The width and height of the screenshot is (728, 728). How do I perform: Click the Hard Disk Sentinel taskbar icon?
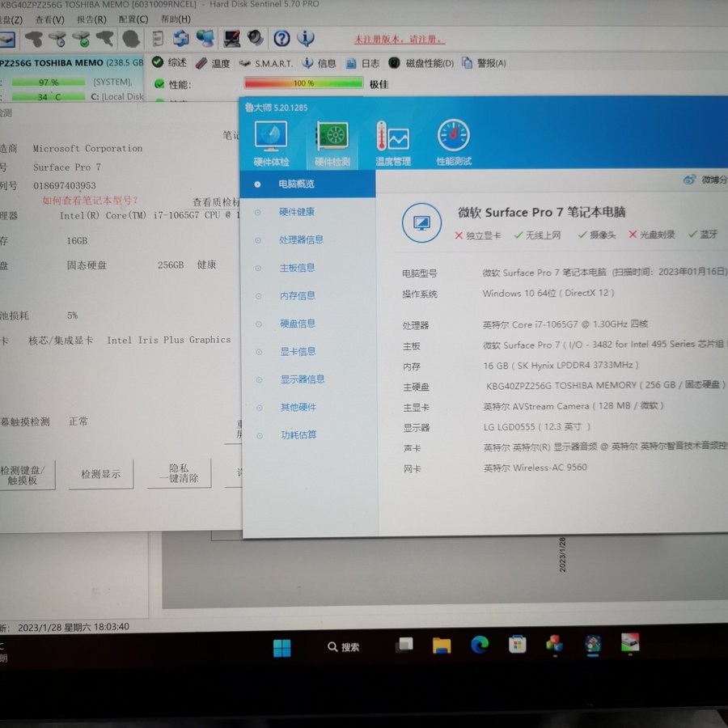tap(630, 643)
